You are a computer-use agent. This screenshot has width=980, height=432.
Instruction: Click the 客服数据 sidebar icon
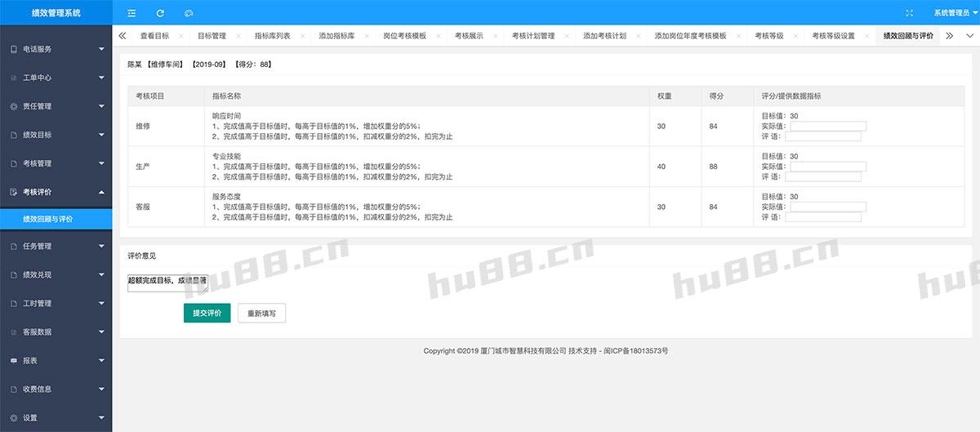coord(13,332)
